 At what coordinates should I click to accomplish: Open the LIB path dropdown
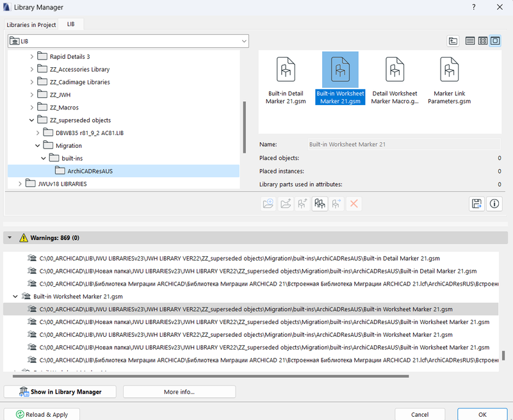click(244, 41)
